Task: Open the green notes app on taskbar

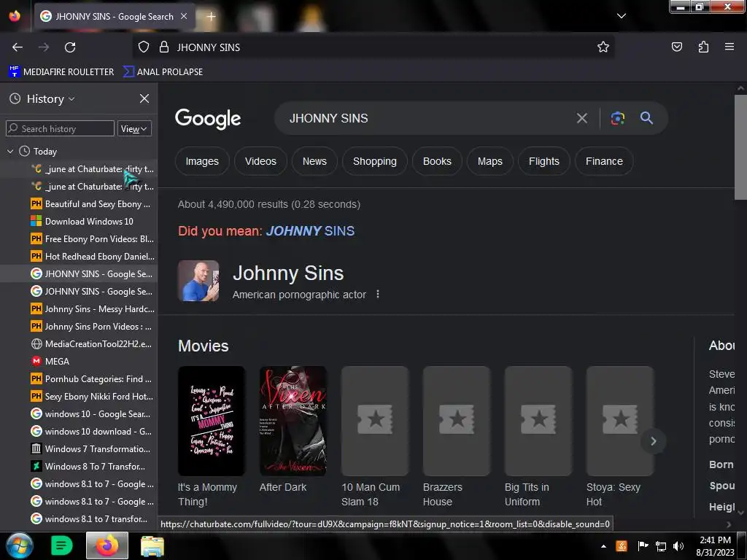Action: coord(61,545)
